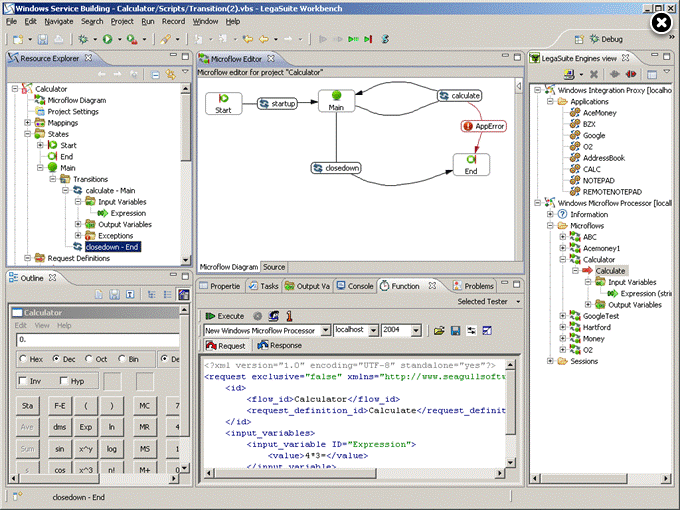
Task: Click the Save icon in main toolbar
Action: click(42, 39)
